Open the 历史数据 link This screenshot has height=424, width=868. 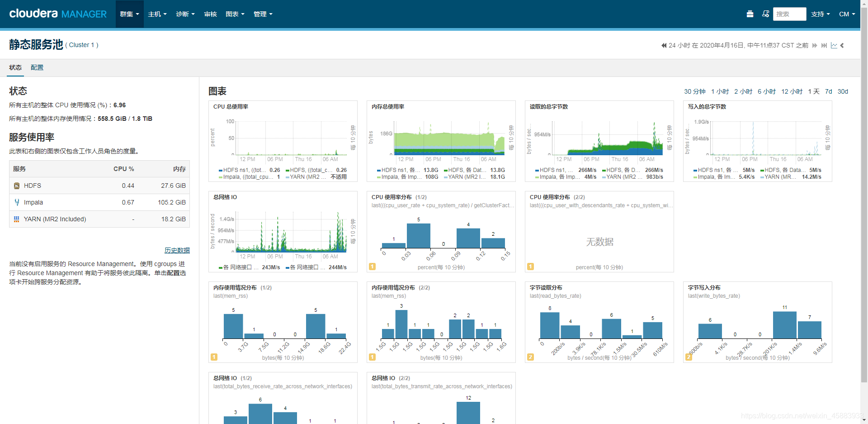pyautogui.click(x=177, y=250)
